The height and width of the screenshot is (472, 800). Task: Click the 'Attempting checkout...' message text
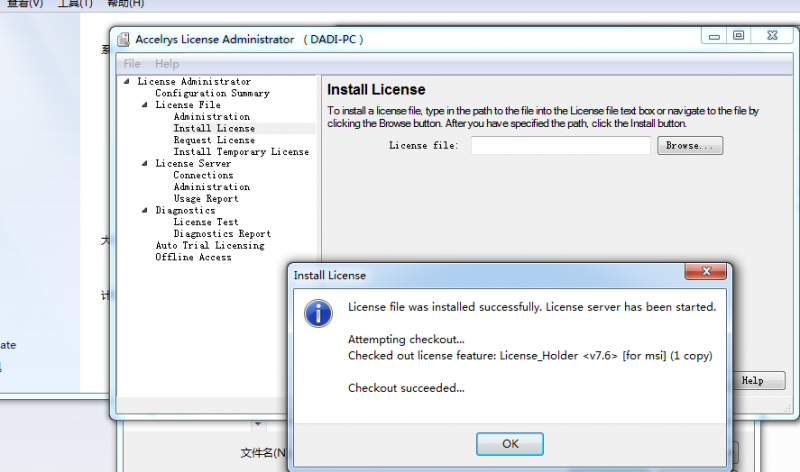406,339
